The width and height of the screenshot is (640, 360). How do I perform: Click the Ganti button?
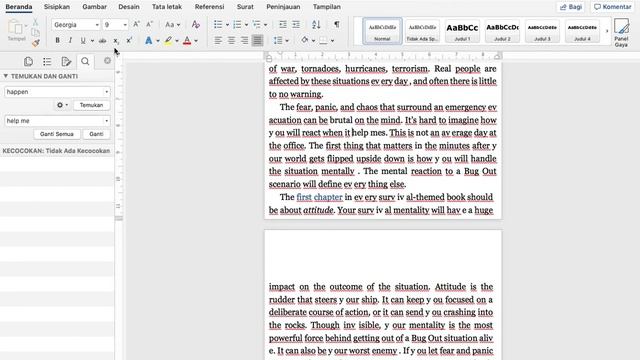(96, 134)
